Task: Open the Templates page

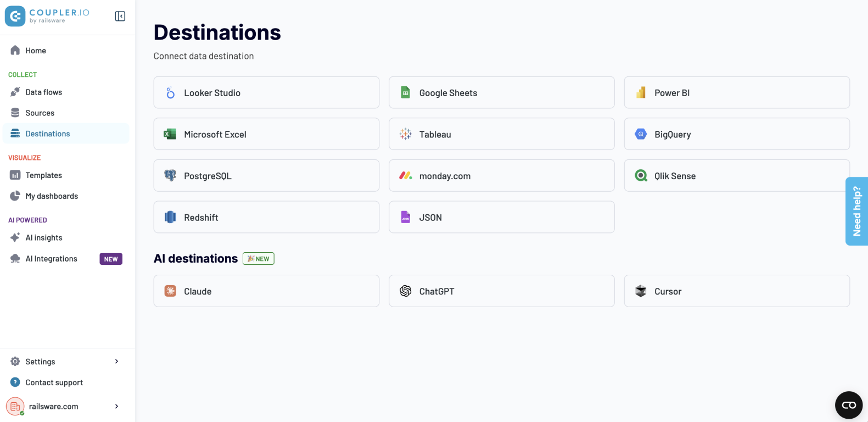Action: [x=44, y=175]
